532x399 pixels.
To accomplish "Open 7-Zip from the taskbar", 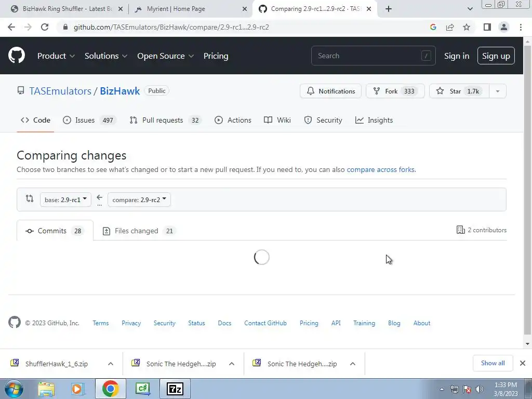I will pyautogui.click(x=175, y=389).
